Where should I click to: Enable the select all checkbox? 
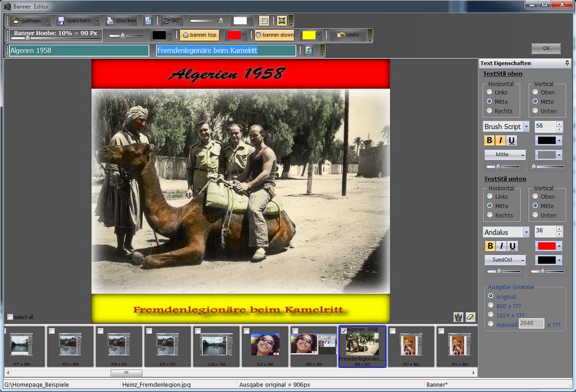[10, 317]
